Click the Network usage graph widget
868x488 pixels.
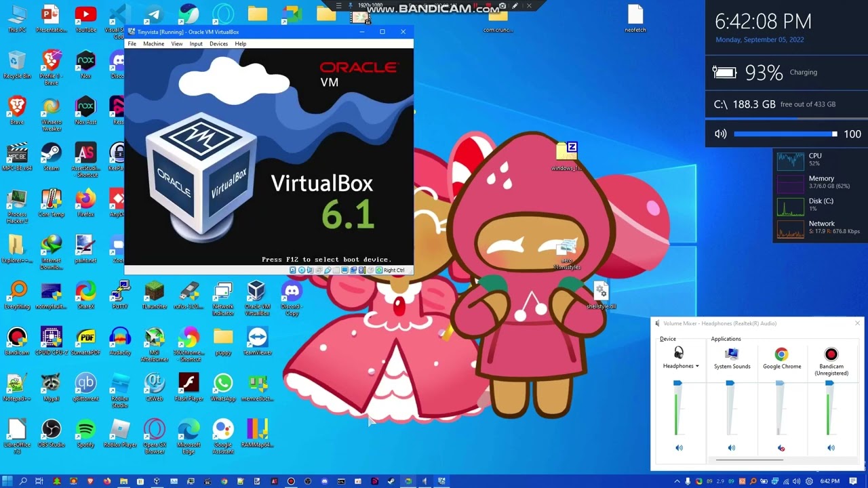click(790, 228)
